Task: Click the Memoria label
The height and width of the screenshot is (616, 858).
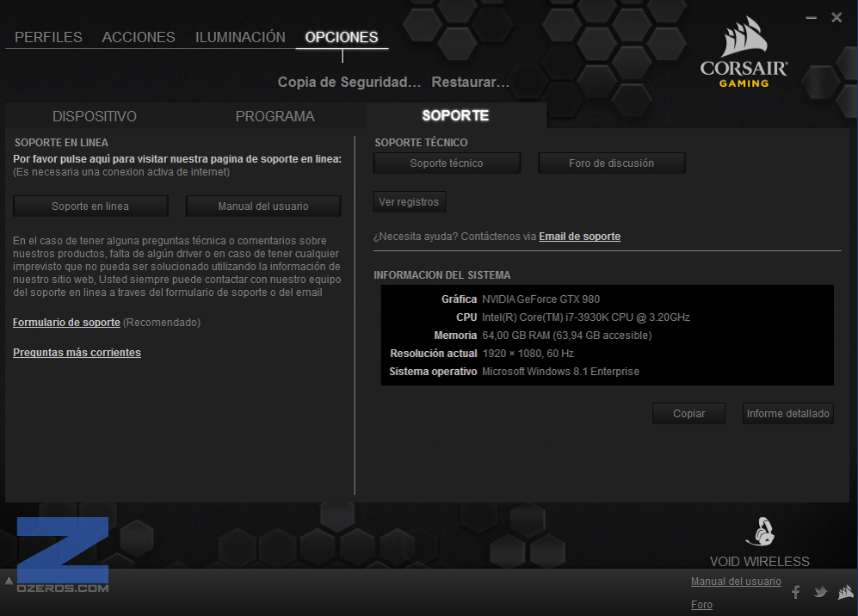Action: [455, 336]
